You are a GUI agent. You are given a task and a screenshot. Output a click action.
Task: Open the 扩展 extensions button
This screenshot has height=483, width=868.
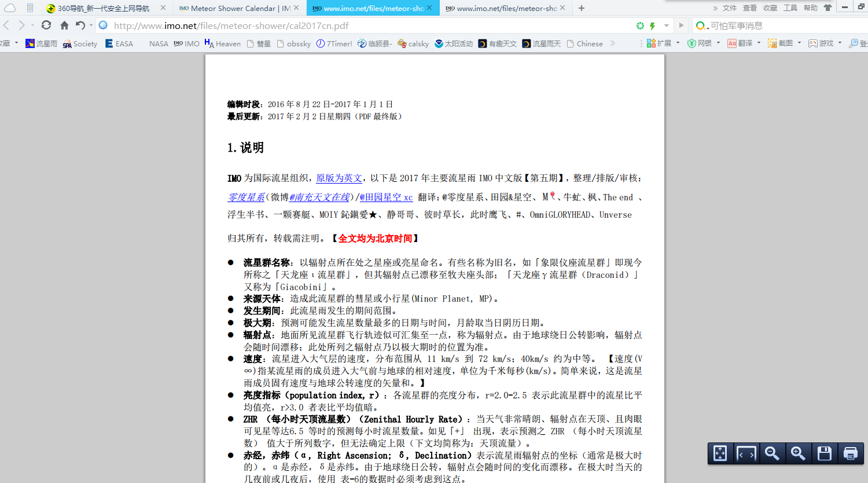point(659,43)
